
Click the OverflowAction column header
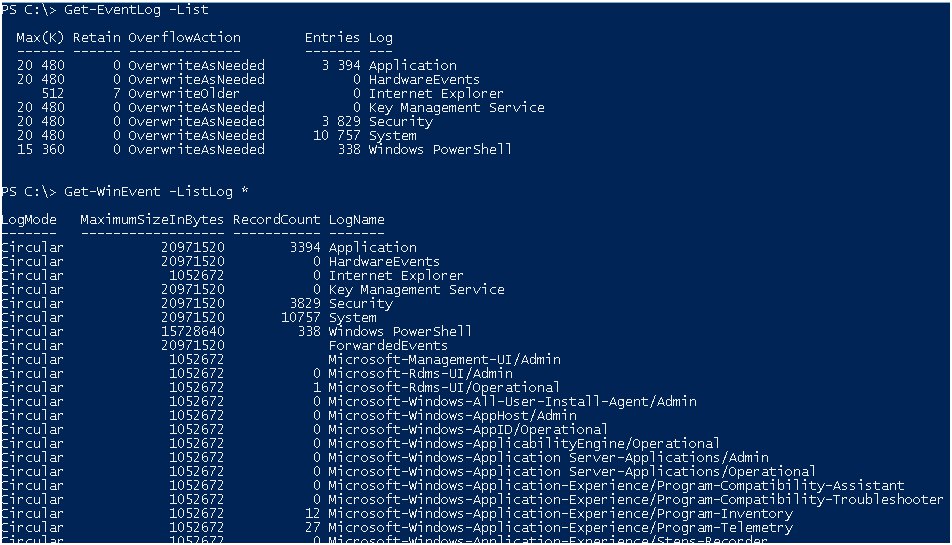(x=184, y=38)
